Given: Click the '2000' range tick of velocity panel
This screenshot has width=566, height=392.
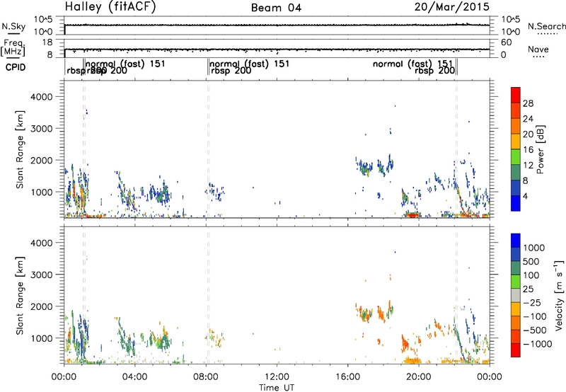Looking at the screenshot, I should (x=42, y=306).
